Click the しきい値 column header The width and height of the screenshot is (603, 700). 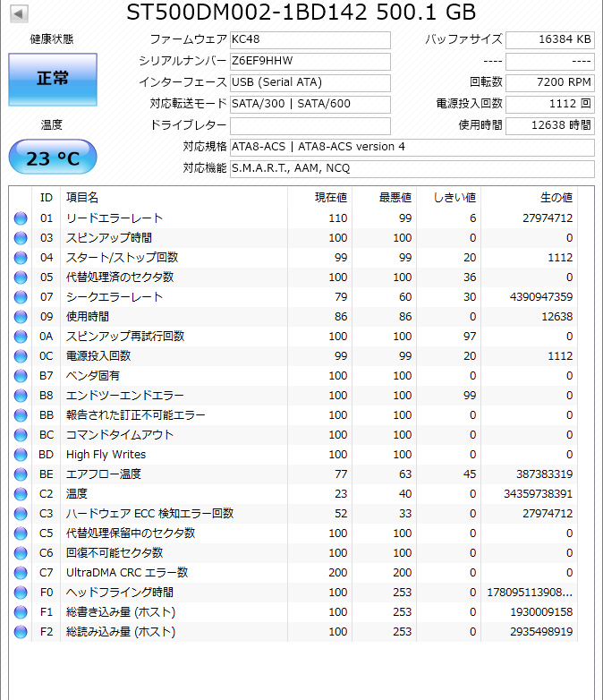[x=454, y=197]
